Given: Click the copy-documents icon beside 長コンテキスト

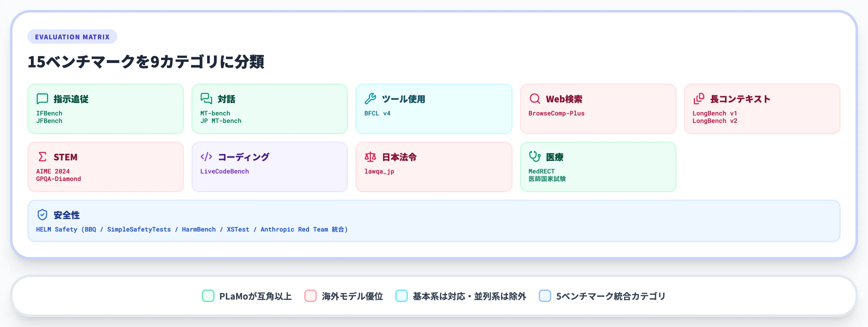Looking at the screenshot, I should 699,99.
